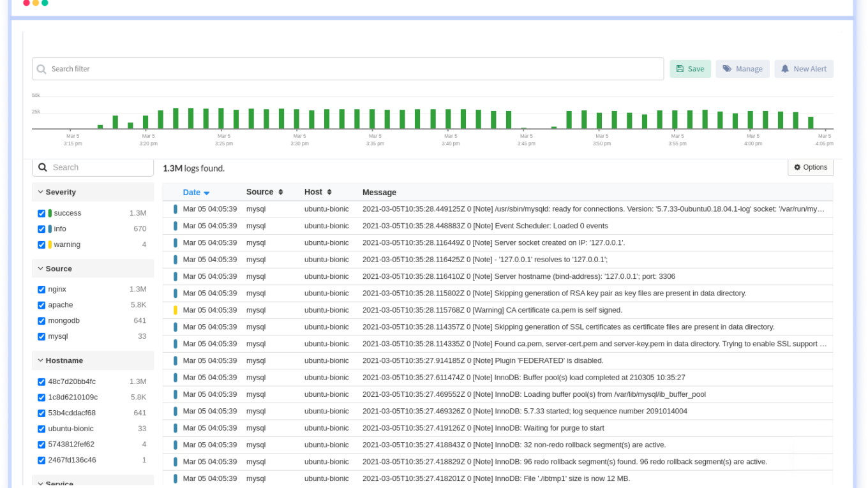Click histogram bar at Mar 5 3:25 pm
The width and height of the screenshot is (868, 488).
(221, 119)
